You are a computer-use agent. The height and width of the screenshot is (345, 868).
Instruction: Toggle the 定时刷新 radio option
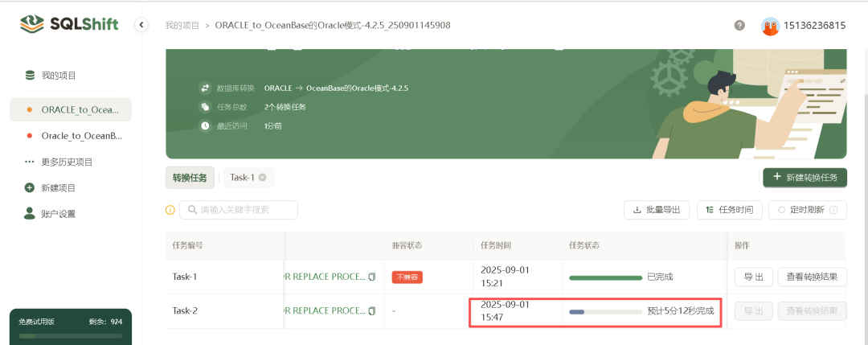click(782, 210)
